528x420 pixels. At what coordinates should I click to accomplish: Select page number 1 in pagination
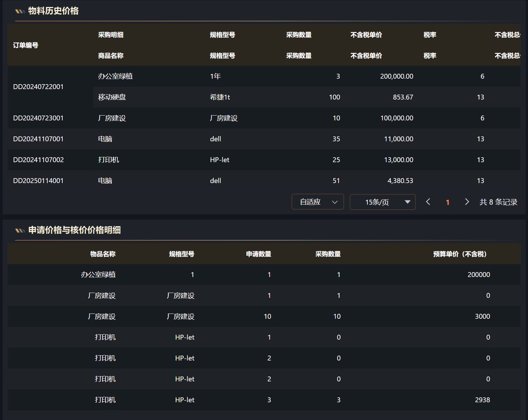click(447, 202)
